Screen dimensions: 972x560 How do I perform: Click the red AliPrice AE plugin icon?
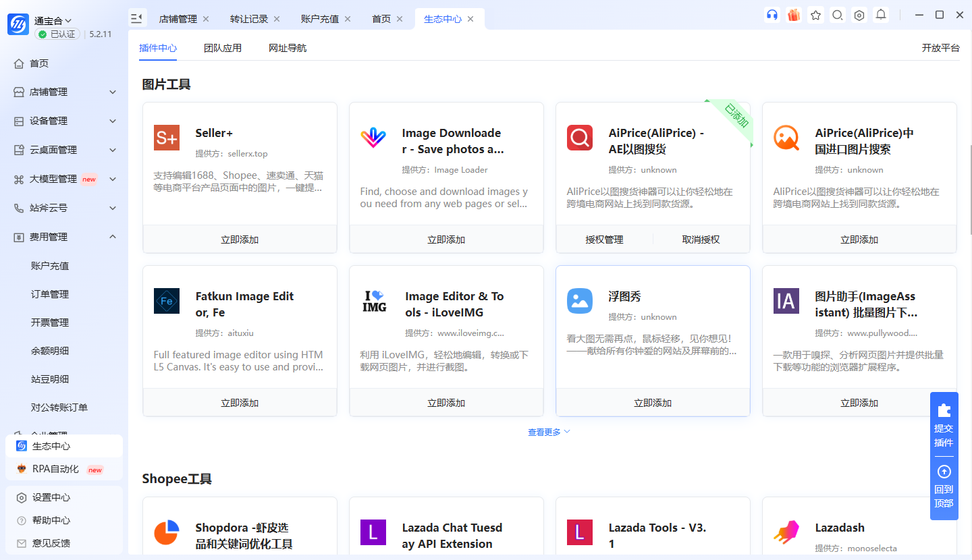[x=580, y=138]
